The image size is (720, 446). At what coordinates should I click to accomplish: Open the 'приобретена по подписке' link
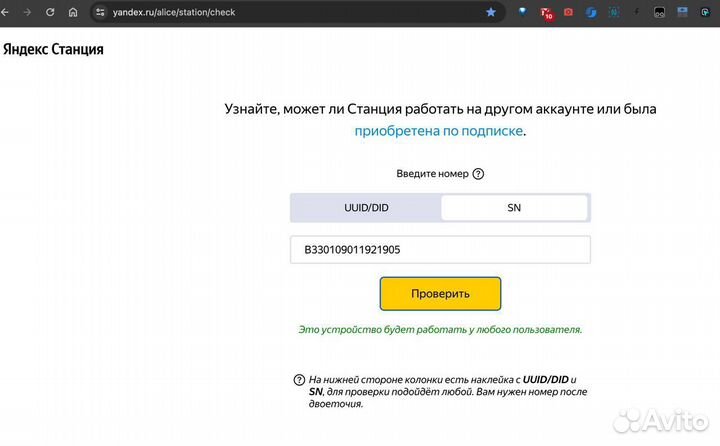pos(439,131)
